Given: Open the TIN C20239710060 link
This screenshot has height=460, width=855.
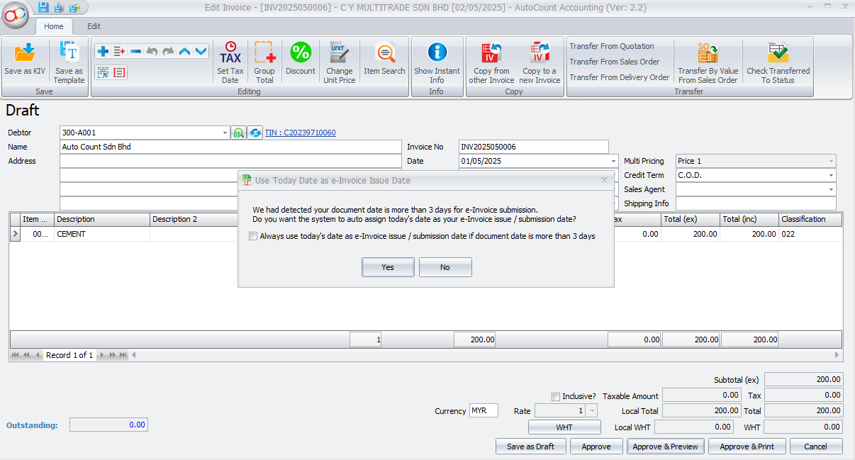Looking at the screenshot, I should 301,133.
